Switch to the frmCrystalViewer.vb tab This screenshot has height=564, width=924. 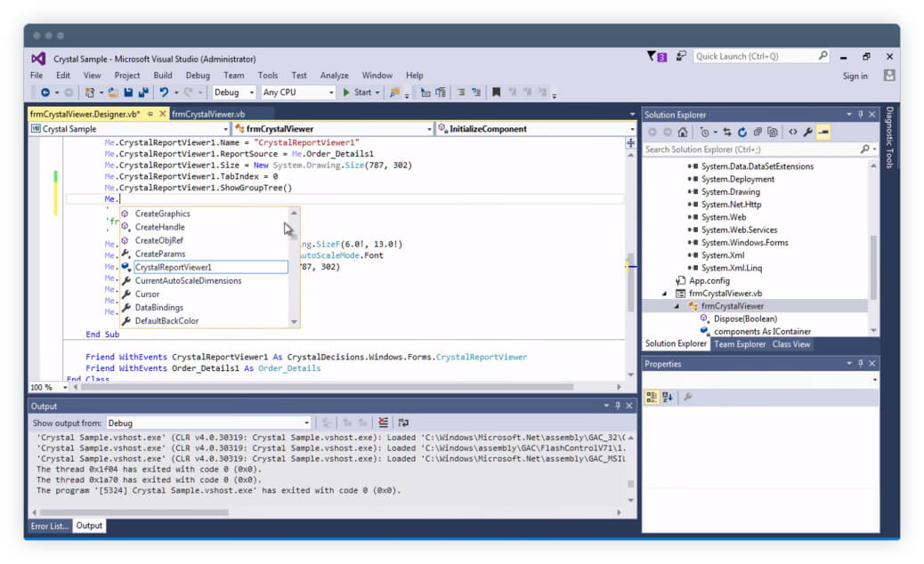pyautogui.click(x=208, y=114)
